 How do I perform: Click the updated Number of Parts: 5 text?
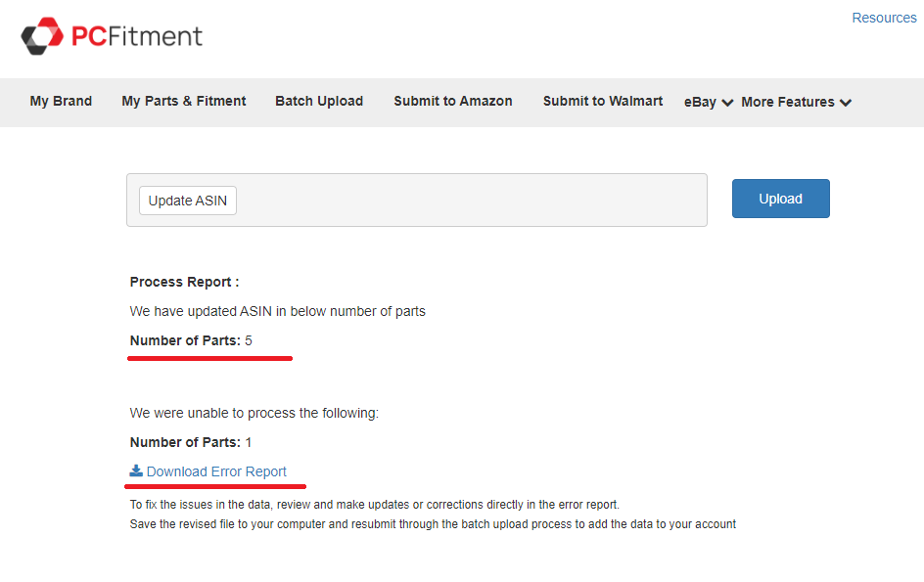coord(191,340)
